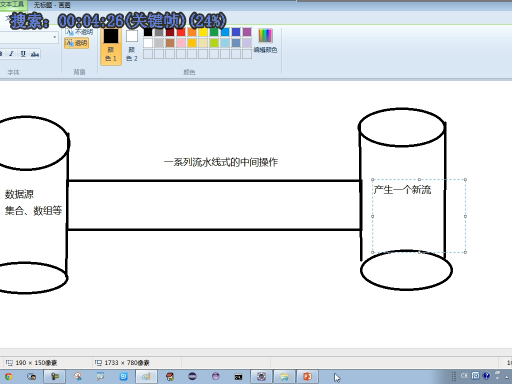Viewport: 512px width, 384px height.
Task: Enable opaque (不透明) text background
Action: 79,32
